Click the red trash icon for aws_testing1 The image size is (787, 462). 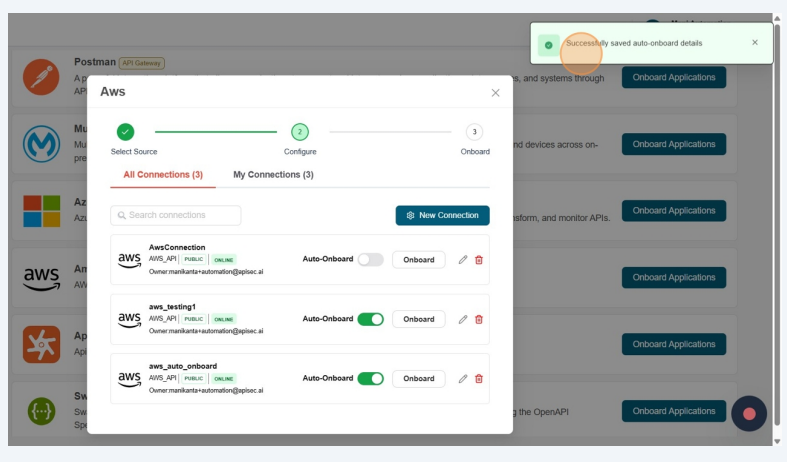click(479, 319)
